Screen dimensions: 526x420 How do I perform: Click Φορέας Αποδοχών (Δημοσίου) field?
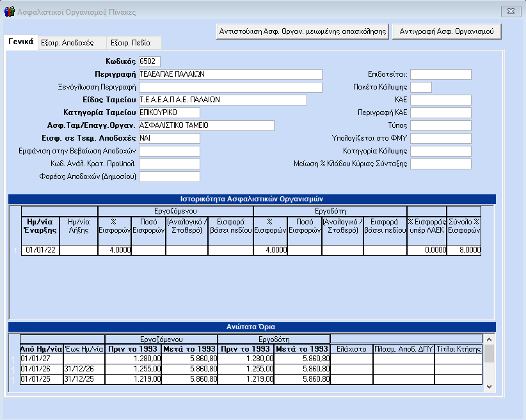pos(170,176)
